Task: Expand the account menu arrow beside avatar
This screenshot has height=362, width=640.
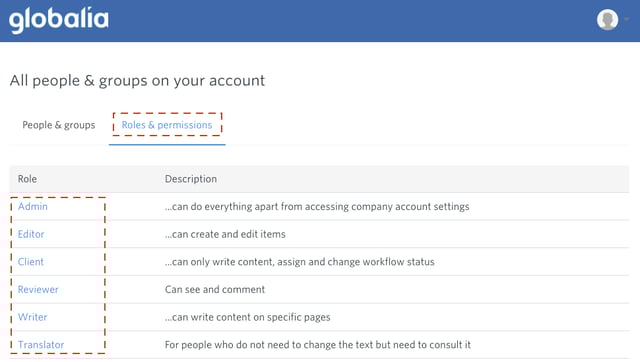Action: [627, 19]
